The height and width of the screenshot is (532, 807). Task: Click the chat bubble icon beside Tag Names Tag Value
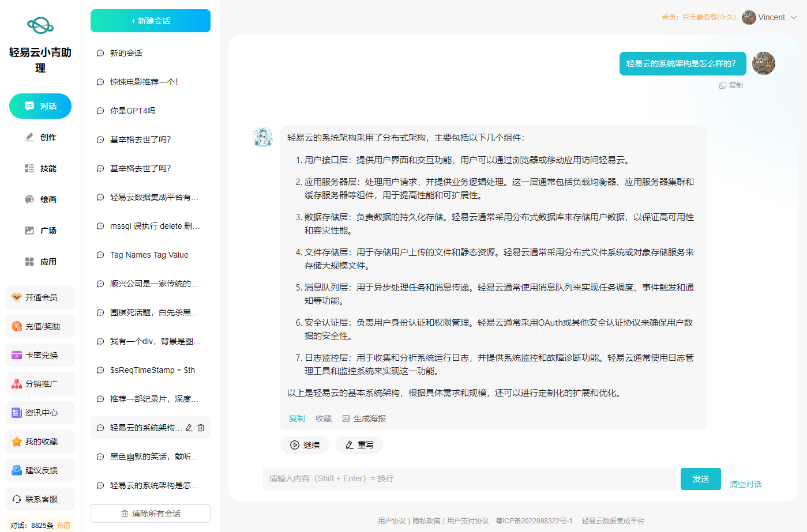(100, 255)
